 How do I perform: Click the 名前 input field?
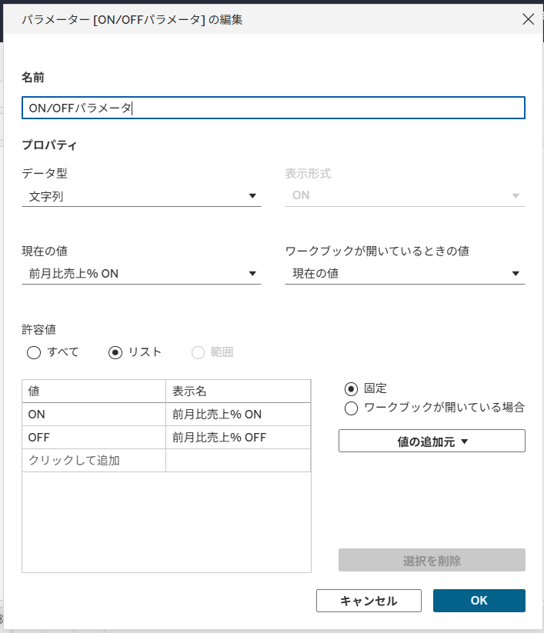click(x=273, y=108)
